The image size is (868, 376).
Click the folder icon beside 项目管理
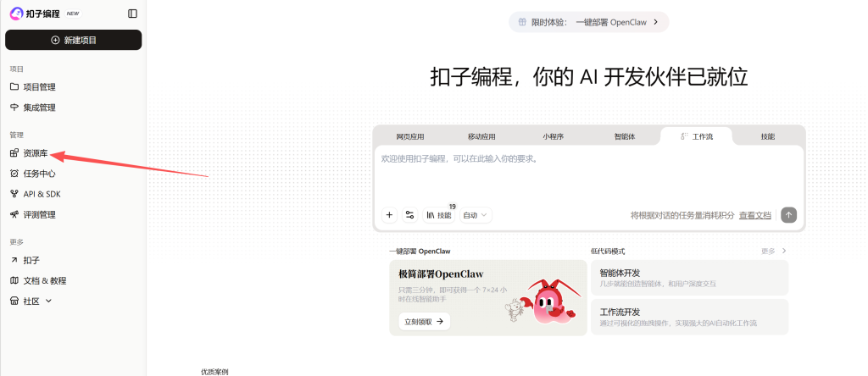tap(14, 87)
